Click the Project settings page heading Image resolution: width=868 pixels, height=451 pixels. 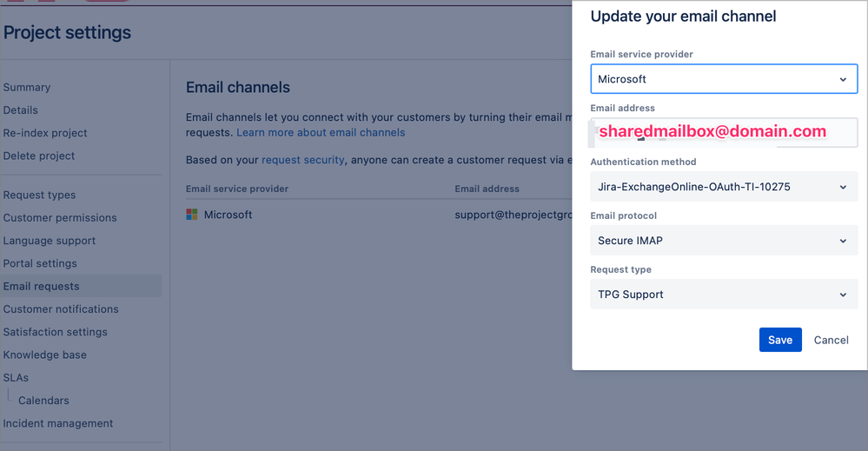click(x=68, y=33)
